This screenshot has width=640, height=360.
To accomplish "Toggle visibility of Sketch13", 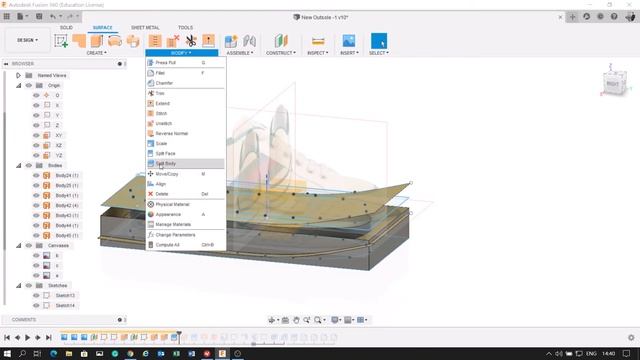I will click(x=36, y=296).
